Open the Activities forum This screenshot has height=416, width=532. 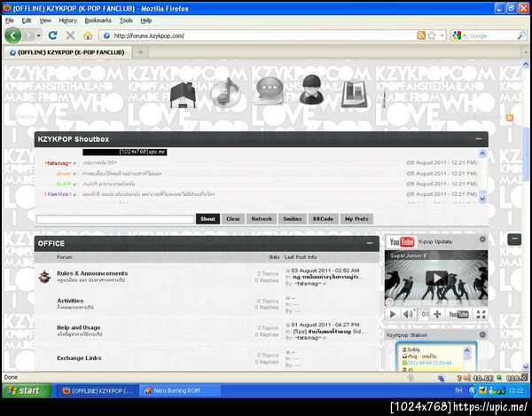pos(70,301)
